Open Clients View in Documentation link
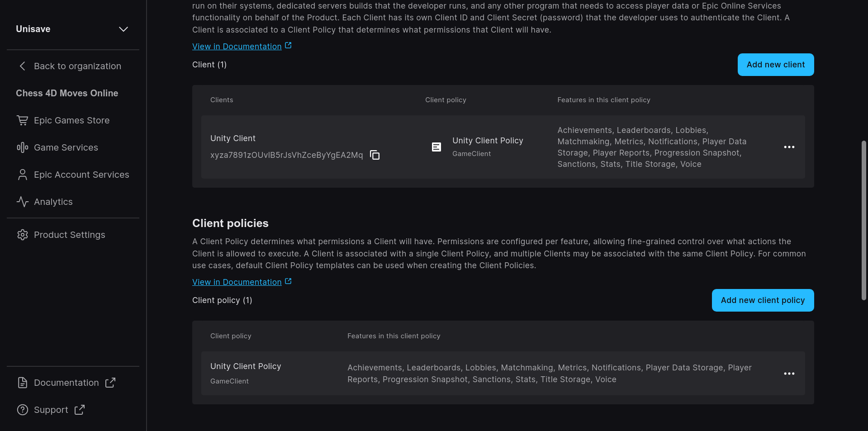This screenshot has width=868, height=431. click(237, 47)
